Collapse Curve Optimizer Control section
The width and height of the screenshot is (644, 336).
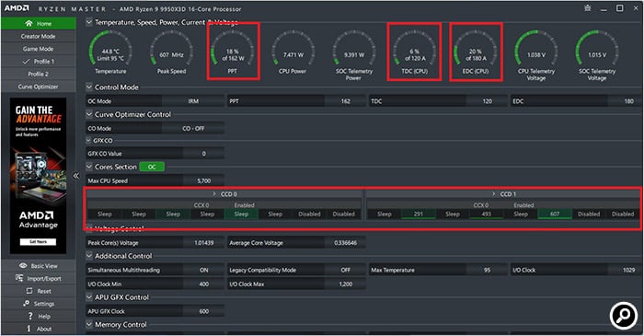[89, 114]
